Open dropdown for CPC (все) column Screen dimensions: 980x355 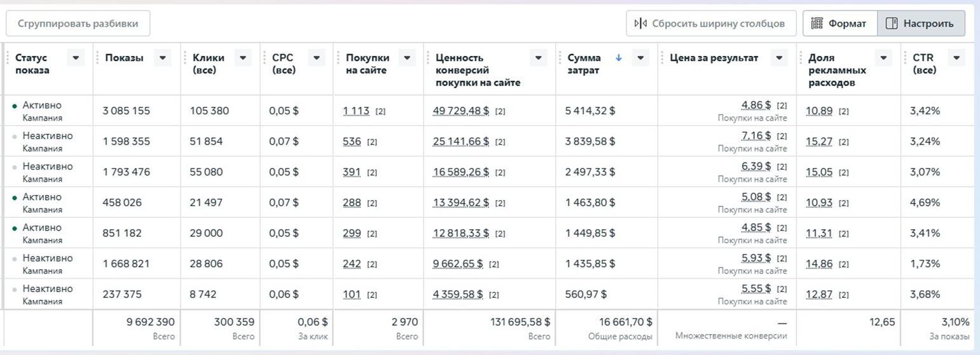(x=317, y=58)
